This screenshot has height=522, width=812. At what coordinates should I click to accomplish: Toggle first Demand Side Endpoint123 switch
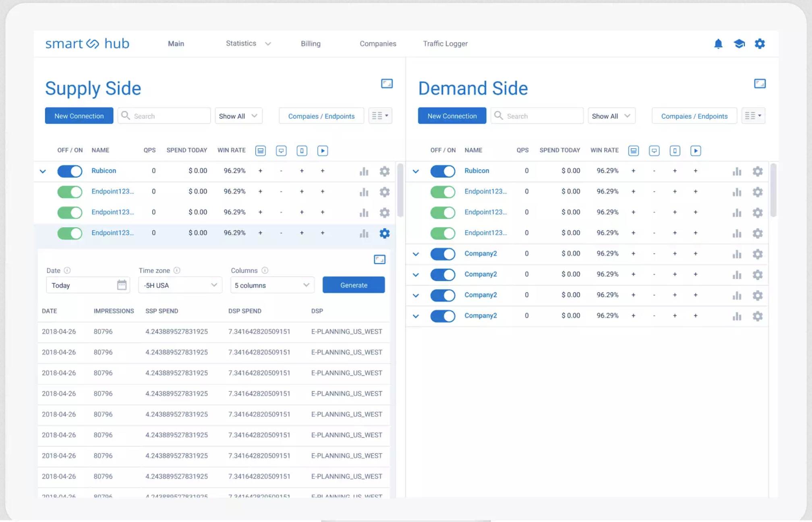[443, 192]
